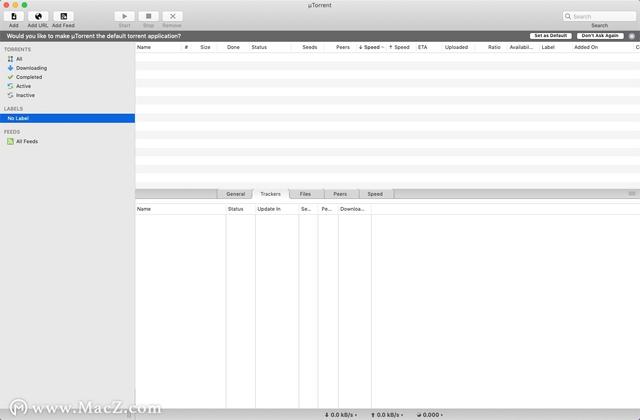Click the Remove X toolbar icon
Viewport: 640px width, 420px height.
(x=173, y=16)
